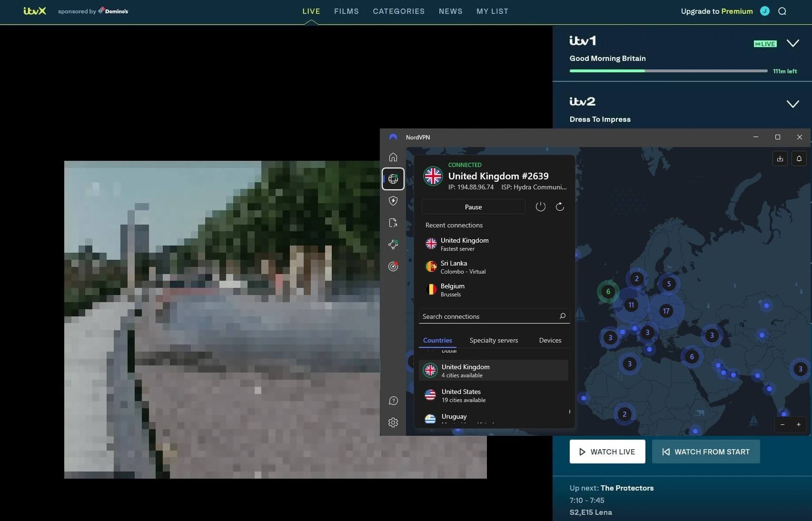Open Dark Web Monitor target icon
The width and height of the screenshot is (812, 521).
pos(393,266)
